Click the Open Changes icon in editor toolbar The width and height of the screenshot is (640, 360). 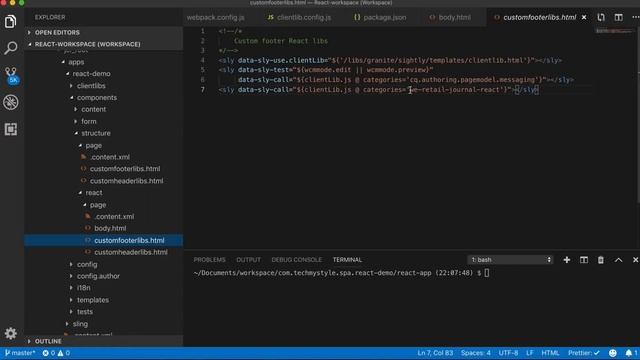point(601,17)
